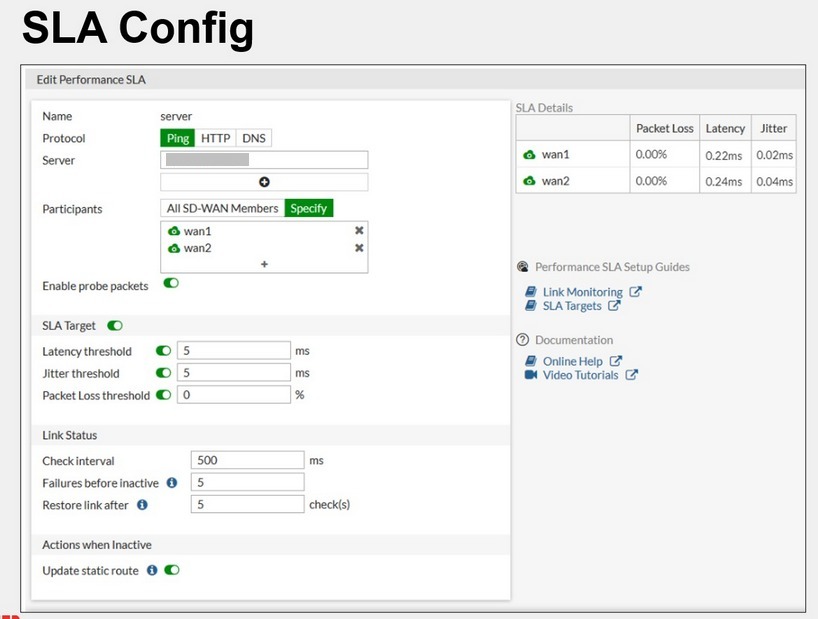Screen dimensions: 818x619
Task: Add participant with the small plus sign
Action: (264, 264)
